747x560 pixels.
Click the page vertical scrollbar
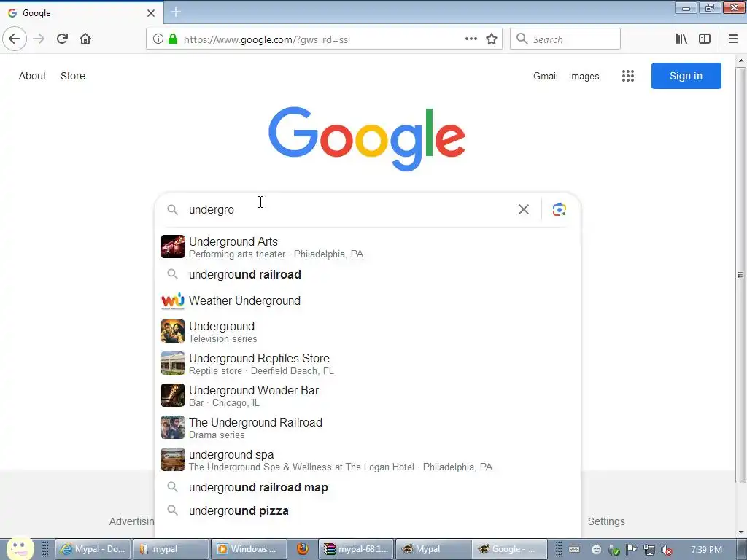coord(740,275)
